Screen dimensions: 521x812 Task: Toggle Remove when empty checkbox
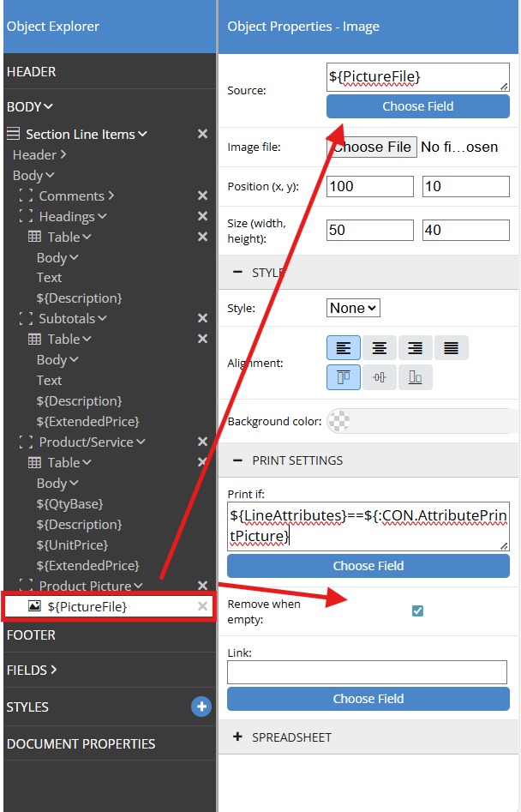[417, 611]
